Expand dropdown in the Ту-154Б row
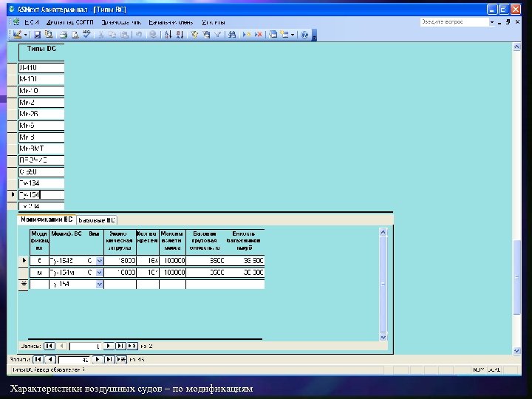 100,261
